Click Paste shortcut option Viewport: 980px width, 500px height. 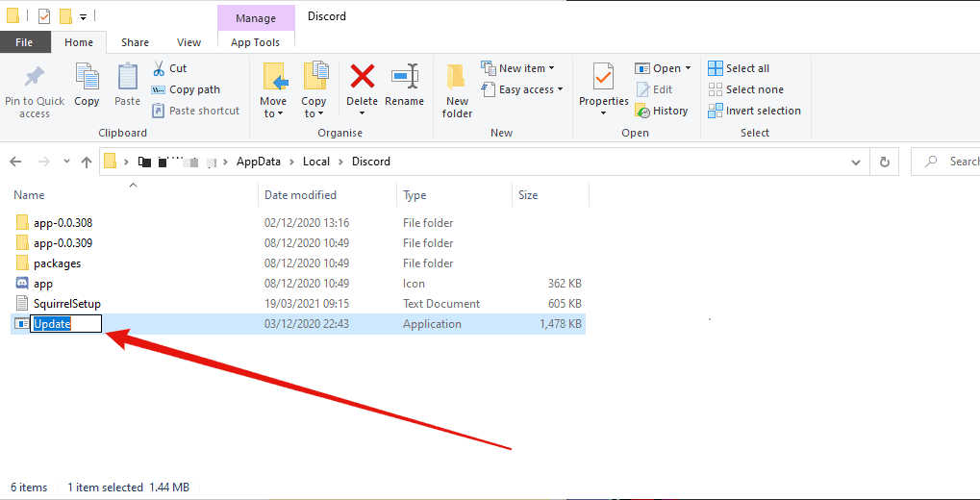196,111
